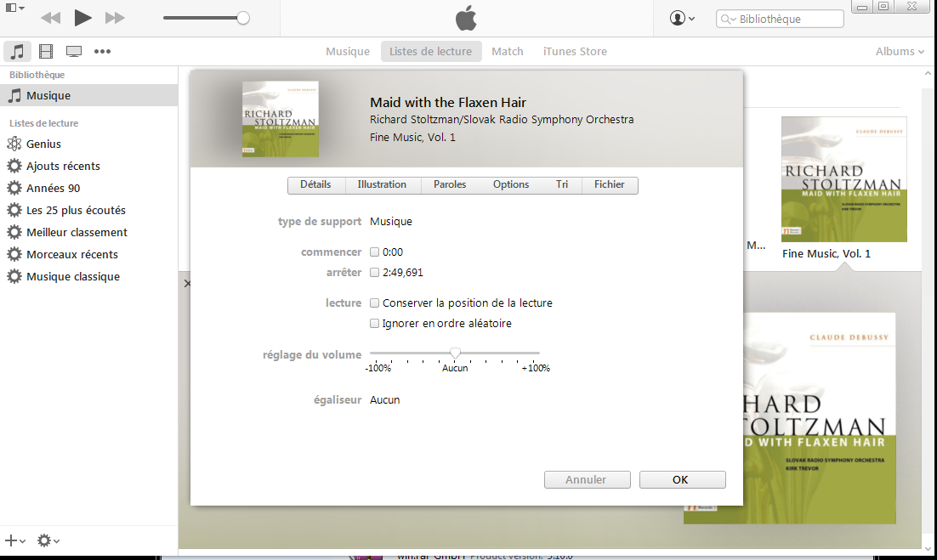
Task: Select the Listes de lecture tab
Action: [431, 51]
